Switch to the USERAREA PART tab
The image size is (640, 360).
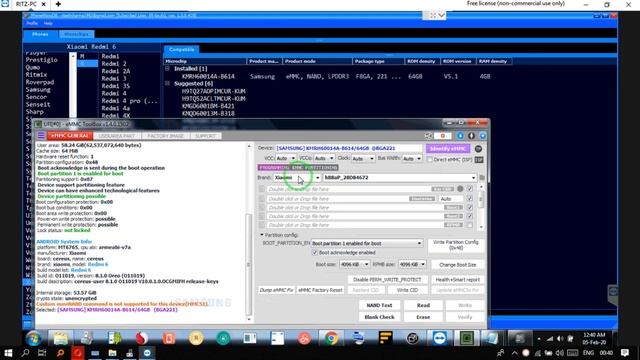(x=117, y=136)
